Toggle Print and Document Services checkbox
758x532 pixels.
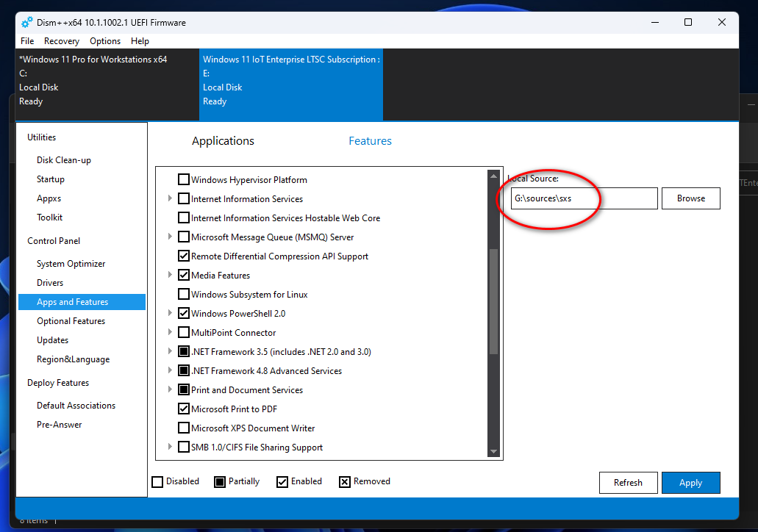click(184, 389)
